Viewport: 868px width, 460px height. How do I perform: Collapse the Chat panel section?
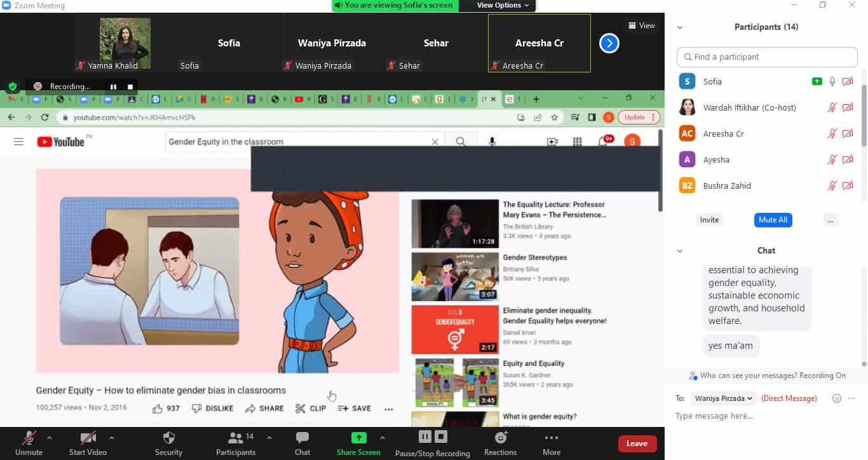click(x=680, y=251)
